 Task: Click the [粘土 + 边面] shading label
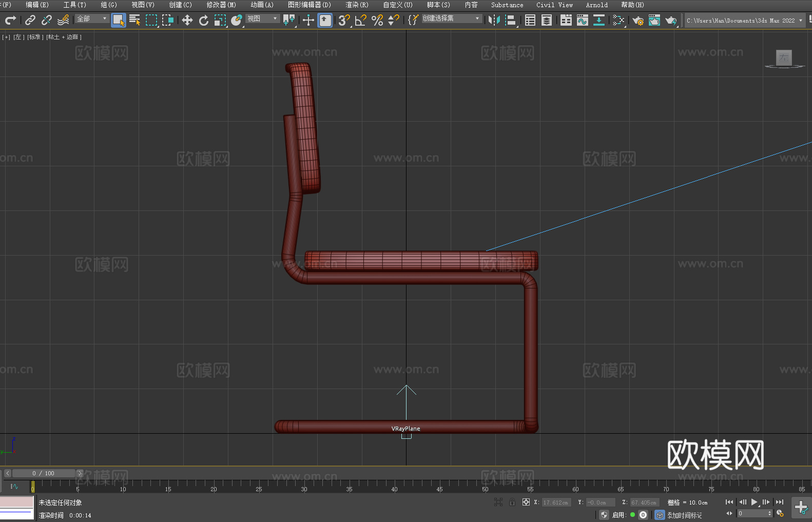coord(64,37)
